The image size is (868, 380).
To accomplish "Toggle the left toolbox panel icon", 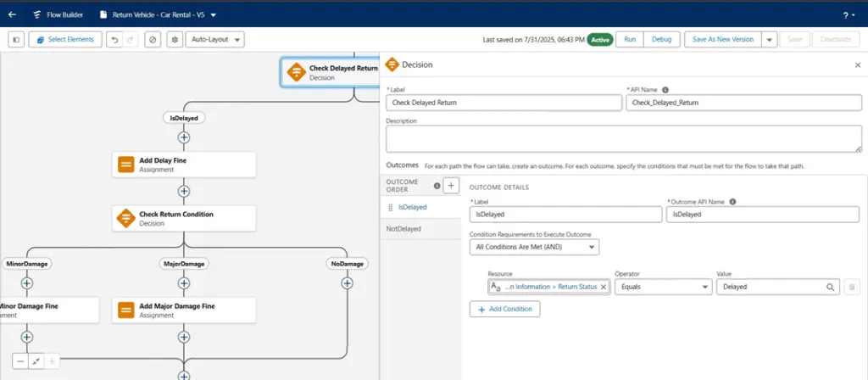I will [x=16, y=39].
